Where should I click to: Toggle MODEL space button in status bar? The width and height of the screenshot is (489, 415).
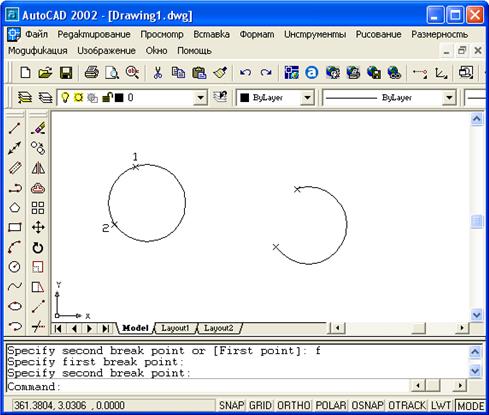coord(470,406)
